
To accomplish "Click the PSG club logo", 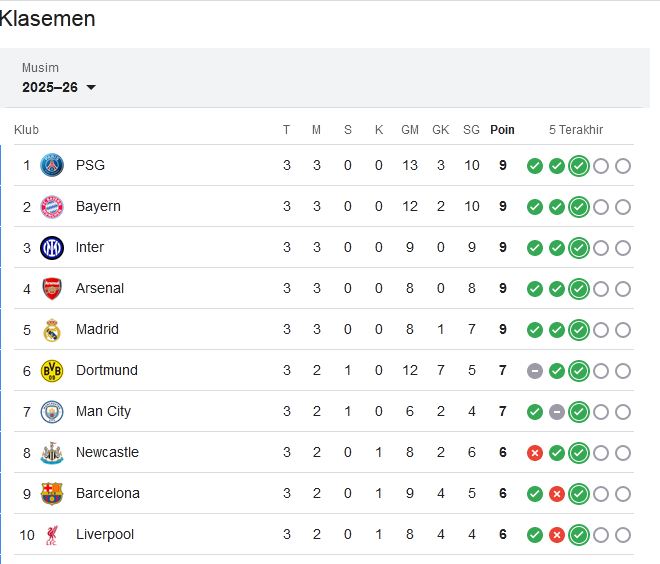I will click(51, 165).
